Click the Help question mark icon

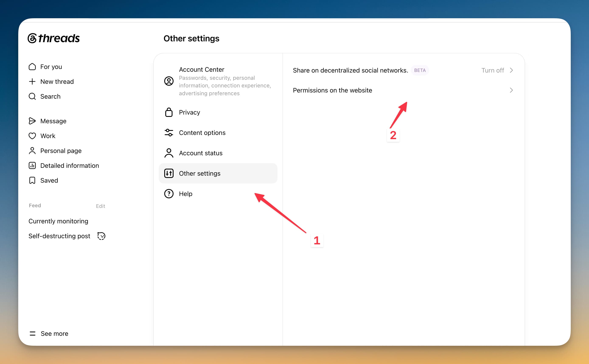pos(169,193)
